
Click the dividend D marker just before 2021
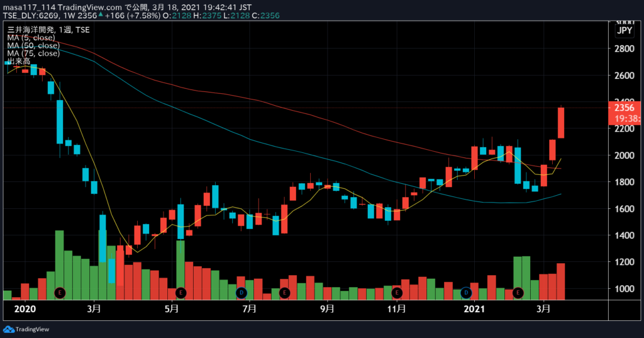coord(466,293)
